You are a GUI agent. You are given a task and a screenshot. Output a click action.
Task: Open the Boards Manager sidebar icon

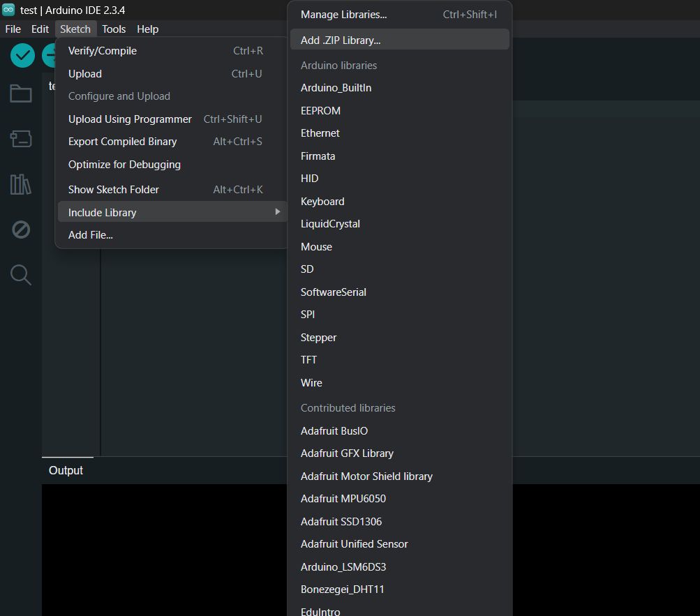[20, 138]
